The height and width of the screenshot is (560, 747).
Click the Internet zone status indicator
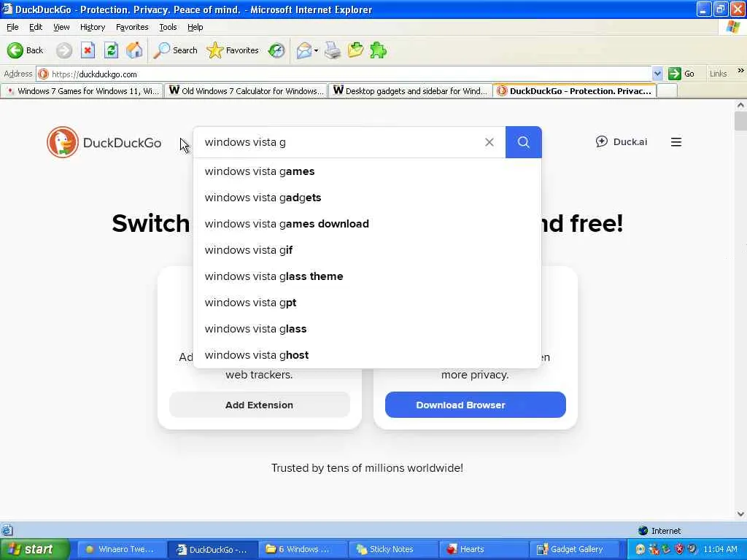coord(659,531)
